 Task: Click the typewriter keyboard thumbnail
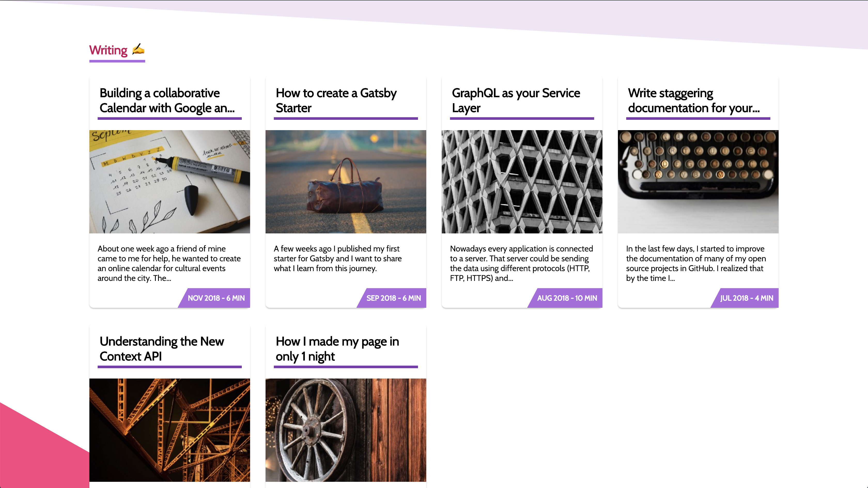(698, 182)
